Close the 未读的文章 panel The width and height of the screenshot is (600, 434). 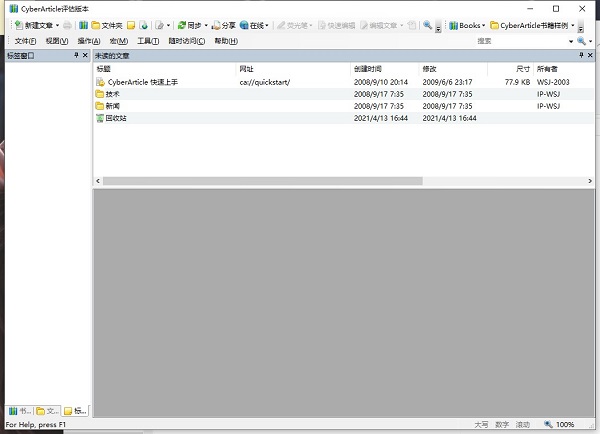click(x=590, y=55)
